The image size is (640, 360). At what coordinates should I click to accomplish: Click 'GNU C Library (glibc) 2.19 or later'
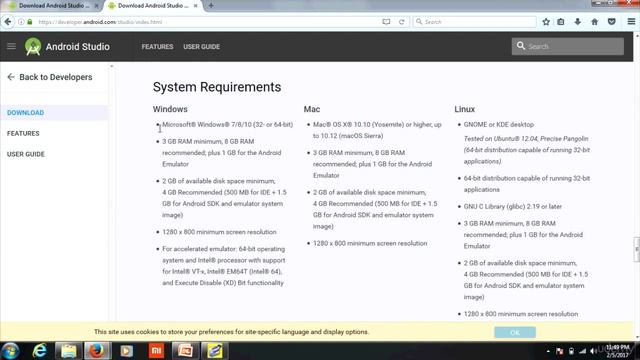(513, 207)
